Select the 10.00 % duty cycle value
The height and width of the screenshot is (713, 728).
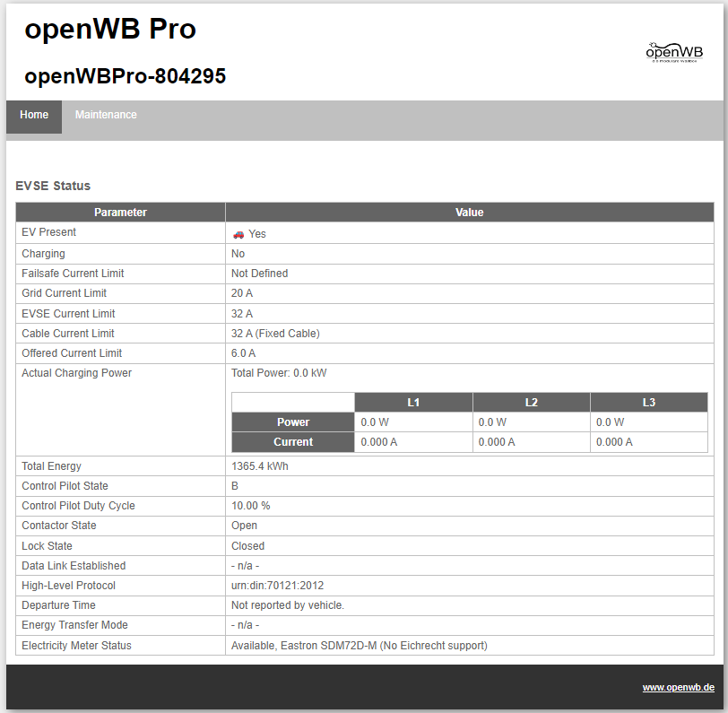(x=251, y=505)
